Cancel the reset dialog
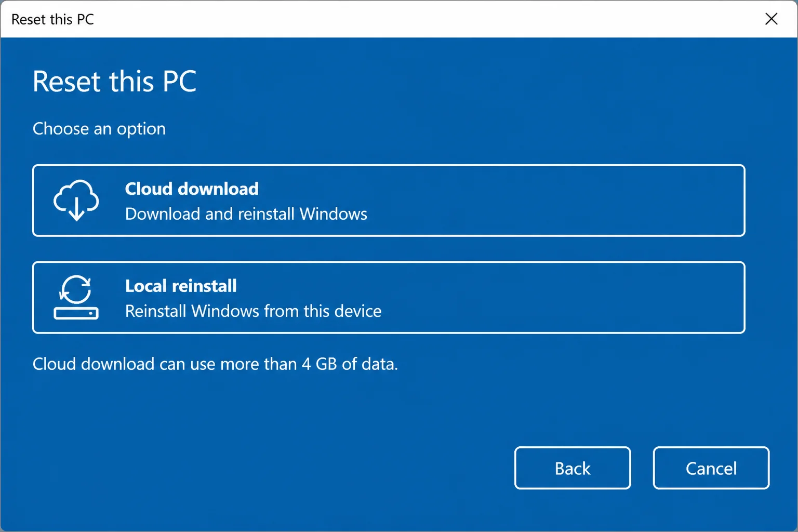This screenshot has height=532, width=798. pyautogui.click(x=711, y=468)
